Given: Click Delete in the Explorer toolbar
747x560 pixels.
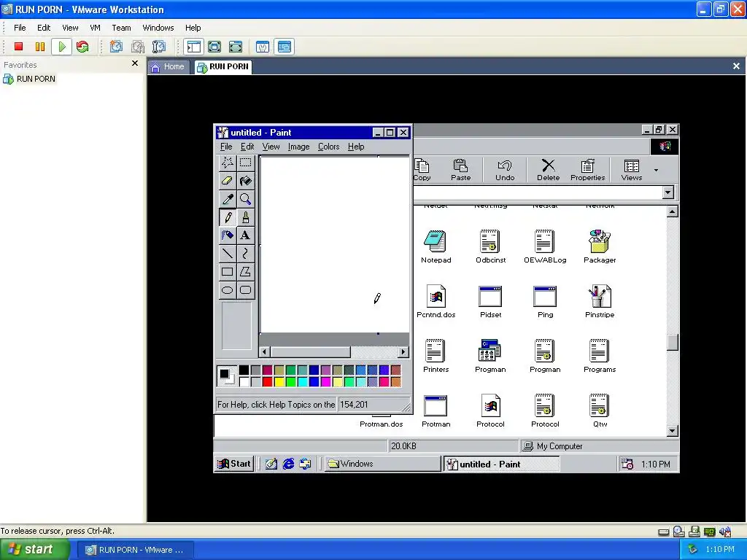Looking at the screenshot, I should point(549,170).
